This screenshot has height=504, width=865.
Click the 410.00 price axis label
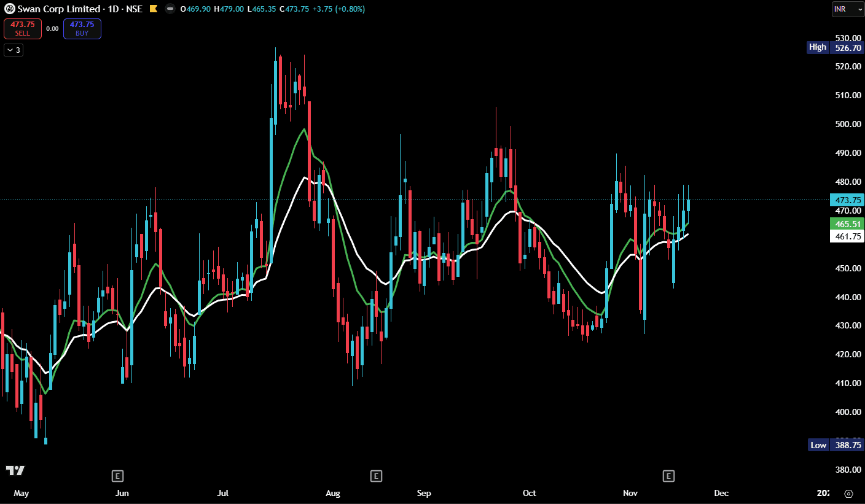pos(848,383)
